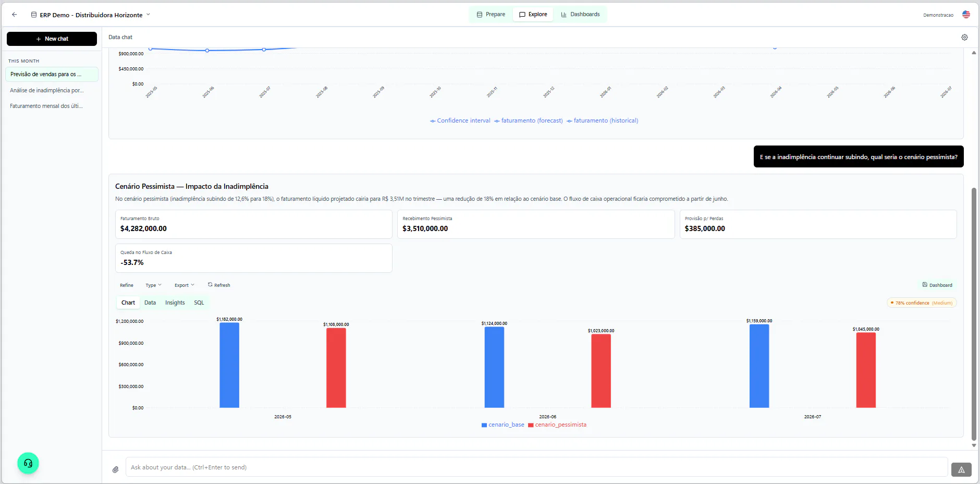Toggle Confidence interval legend series

tap(460, 120)
